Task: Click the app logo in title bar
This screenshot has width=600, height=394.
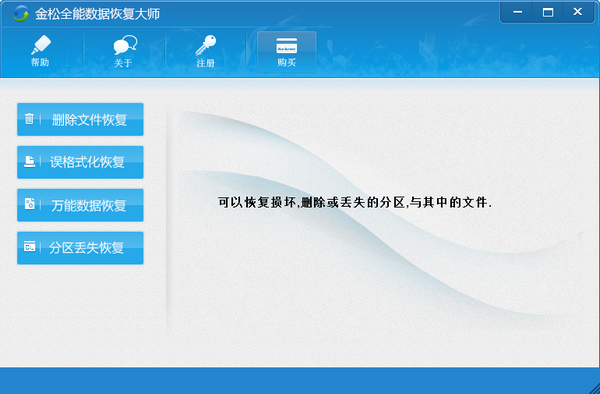Action: tap(21, 14)
